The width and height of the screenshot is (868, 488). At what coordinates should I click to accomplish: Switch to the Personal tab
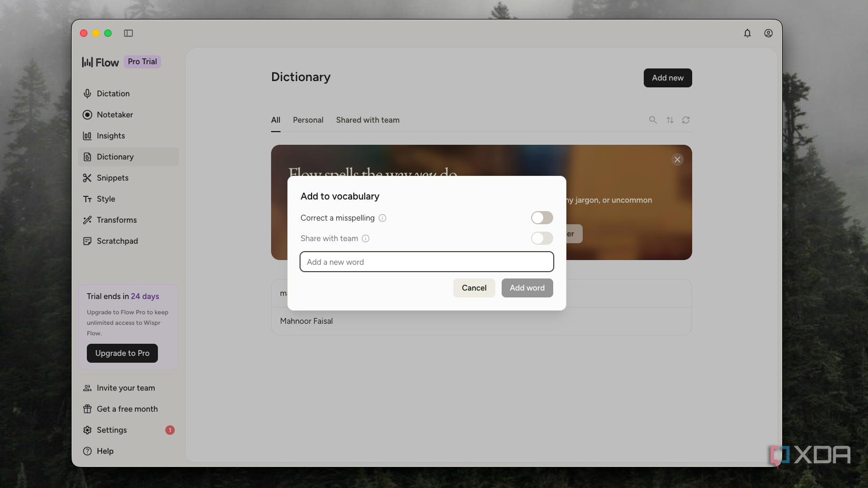coord(308,120)
